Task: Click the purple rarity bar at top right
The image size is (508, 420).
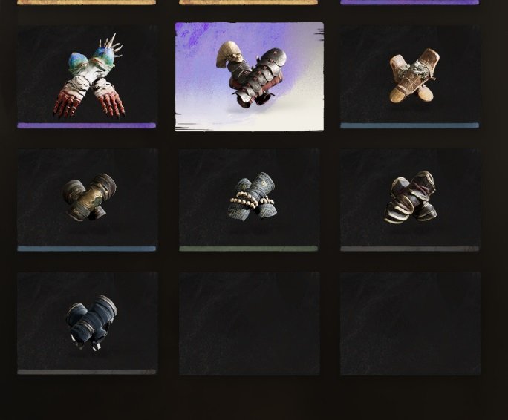Action: (409, 2)
